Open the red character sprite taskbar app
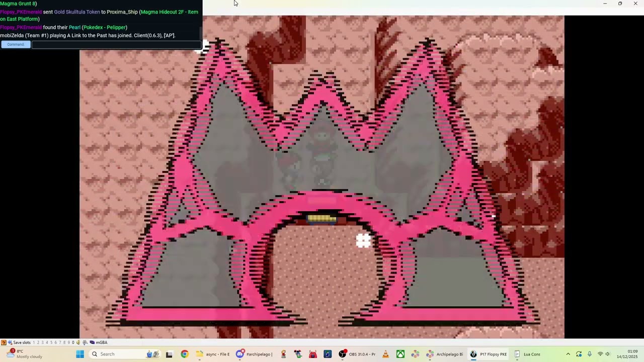 click(283, 354)
